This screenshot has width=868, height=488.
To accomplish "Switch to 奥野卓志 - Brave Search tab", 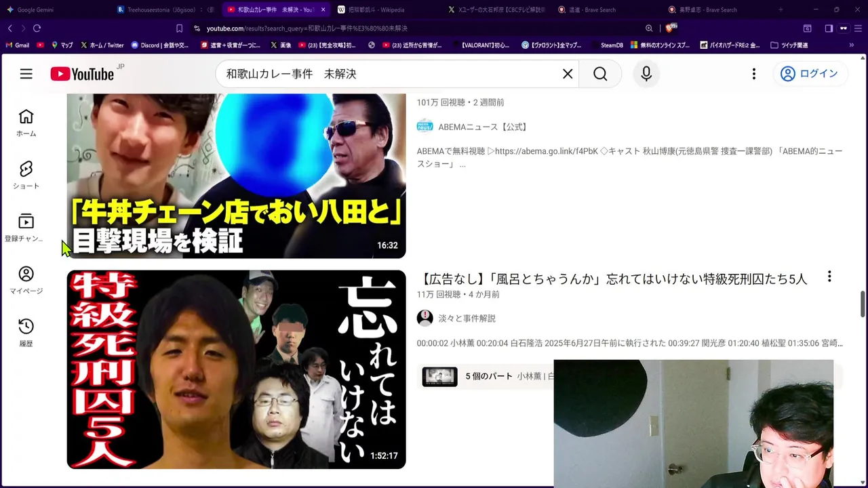I will (x=712, y=9).
